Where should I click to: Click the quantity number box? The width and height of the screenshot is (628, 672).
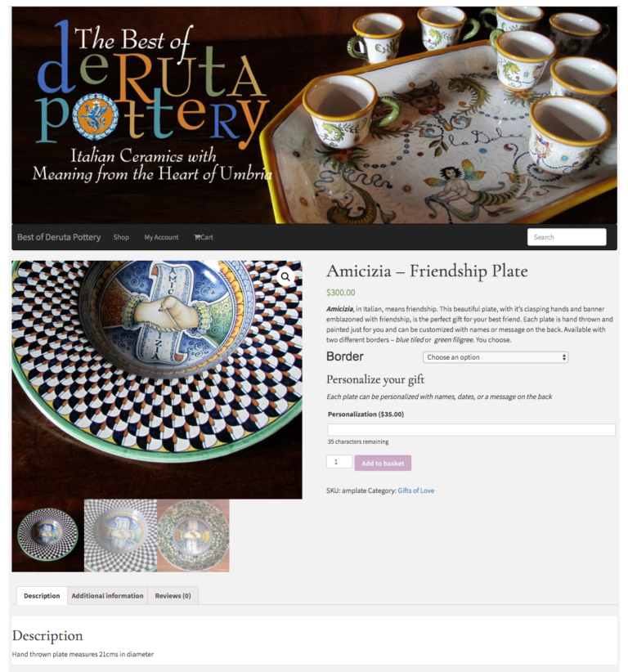point(339,462)
